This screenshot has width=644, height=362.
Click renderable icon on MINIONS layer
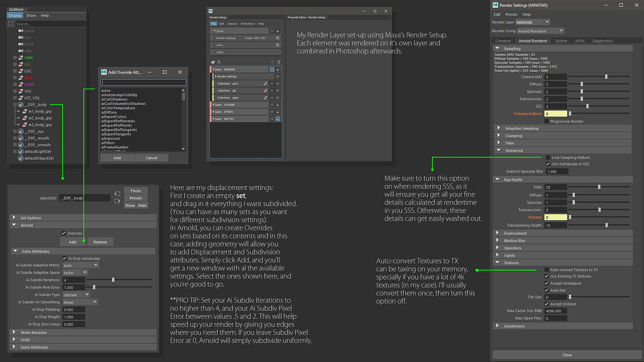(x=278, y=70)
